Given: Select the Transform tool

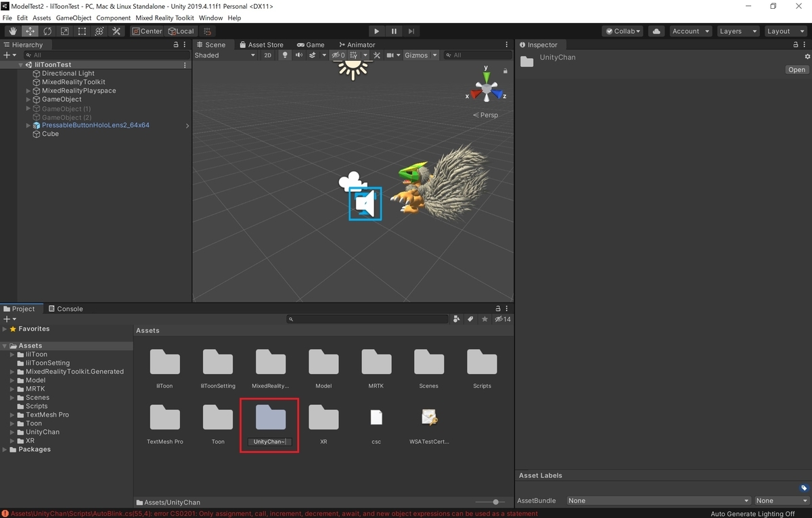Looking at the screenshot, I should coord(99,31).
